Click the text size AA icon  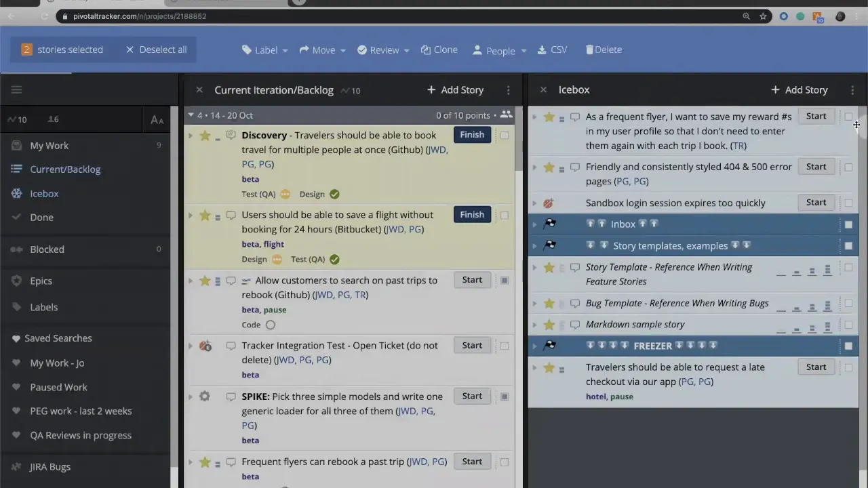[x=157, y=120]
